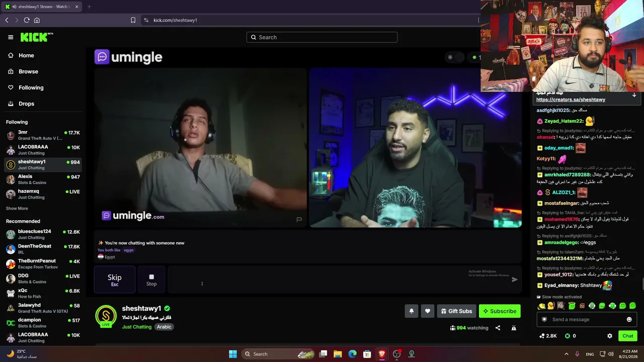Viewport: 644px width, 362px height.
Task: Click the username mostafaelngar in chat
Action: [x=561, y=203]
